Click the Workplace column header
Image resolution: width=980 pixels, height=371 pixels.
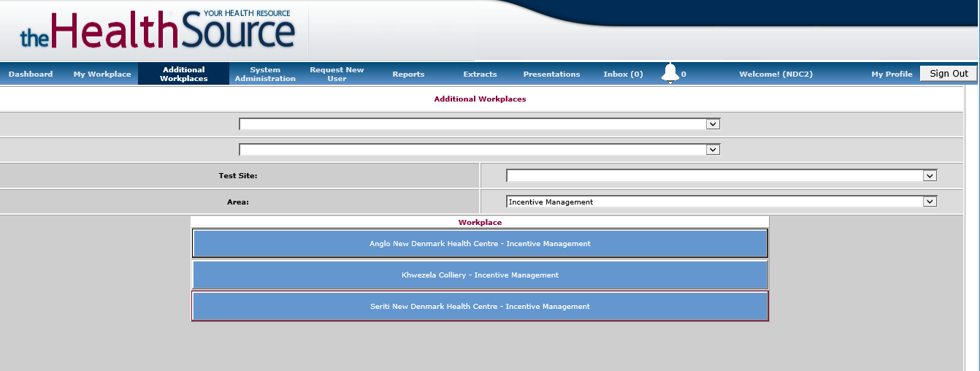click(x=480, y=222)
